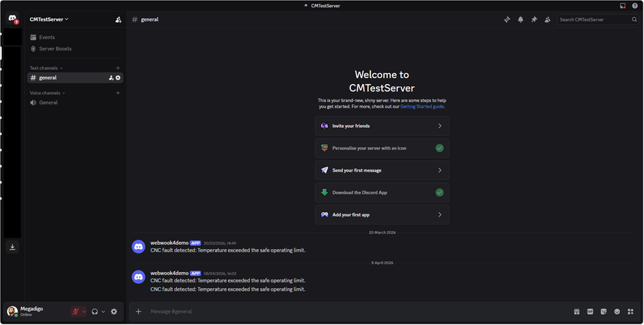Click the Message #general input field
Image resolution: width=644 pixels, height=325 pixels.
[x=350, y=312]
